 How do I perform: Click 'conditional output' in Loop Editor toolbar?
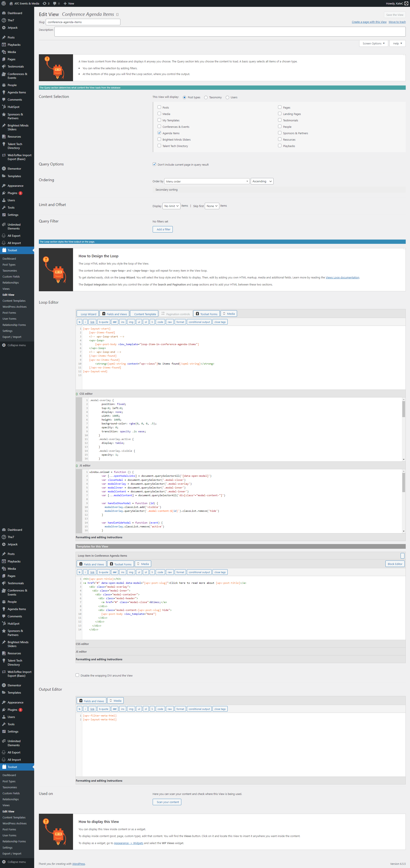coord(199,322)
